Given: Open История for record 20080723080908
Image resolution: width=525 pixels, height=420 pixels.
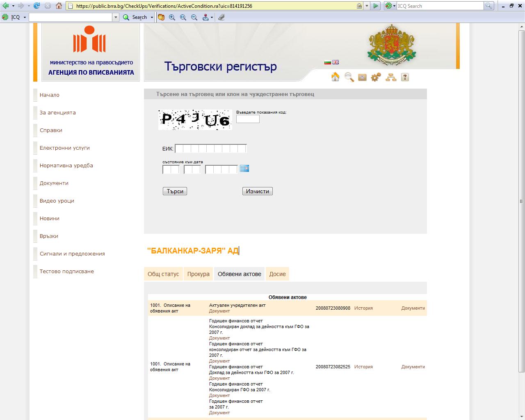Looking at the screenshot, I should [364, 308].
